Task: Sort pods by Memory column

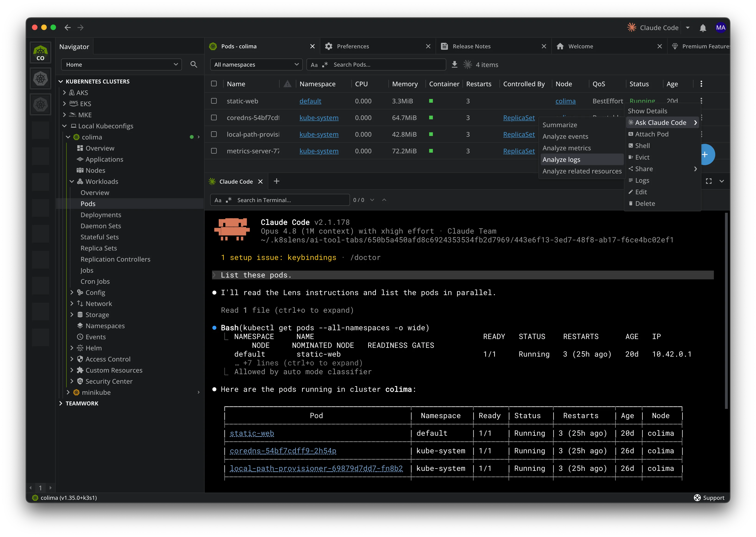Action: click(404, 84)
